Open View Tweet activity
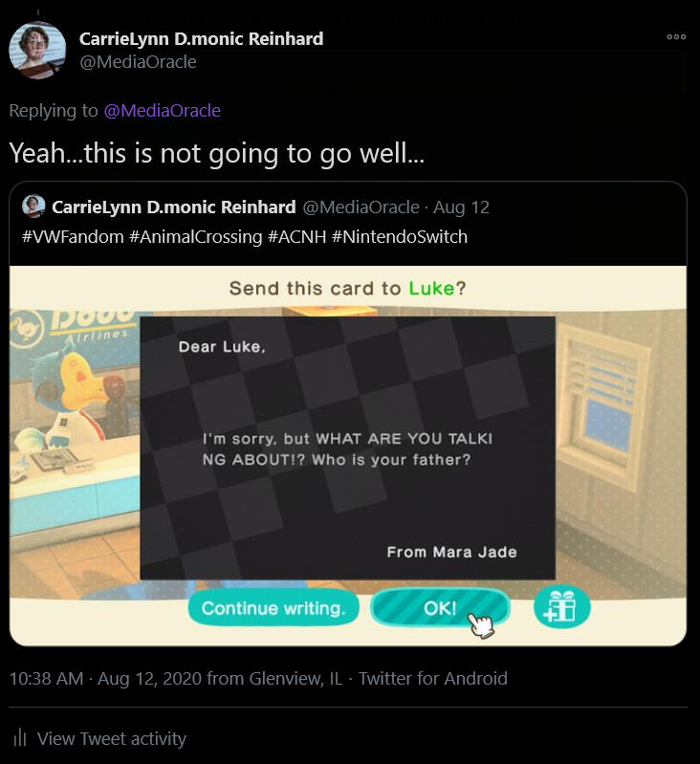Screen dimensions: 700x764 (112, 738)
